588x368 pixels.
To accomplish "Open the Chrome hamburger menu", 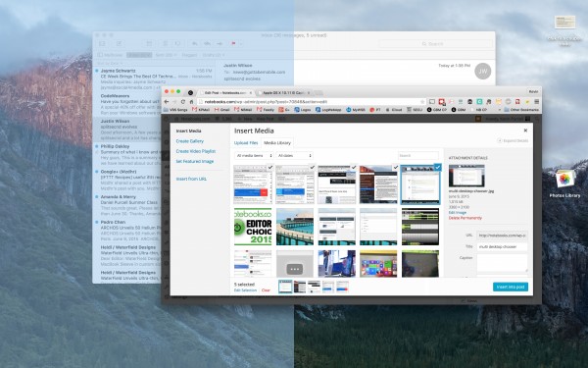I will tap(537, 102).
